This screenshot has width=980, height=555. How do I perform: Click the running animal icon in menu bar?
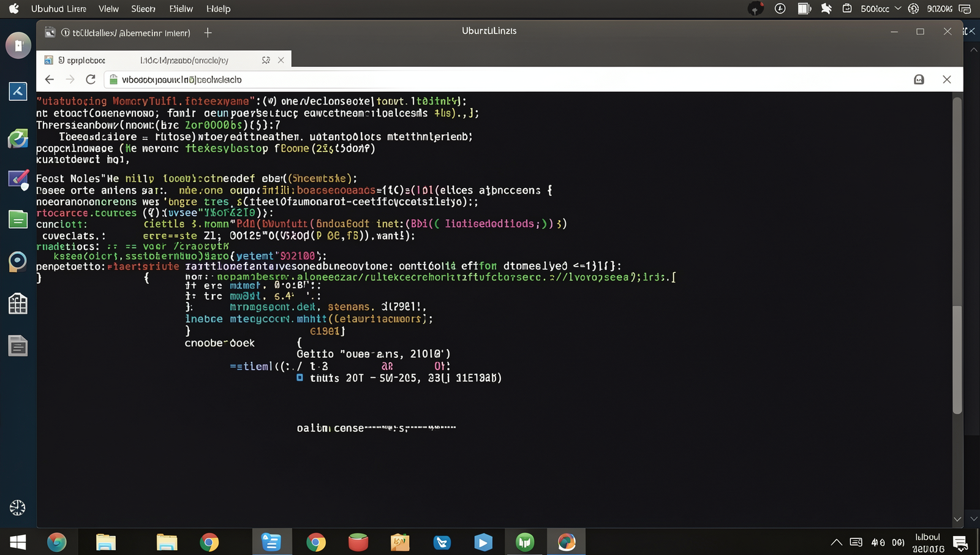tap(826, 9)
